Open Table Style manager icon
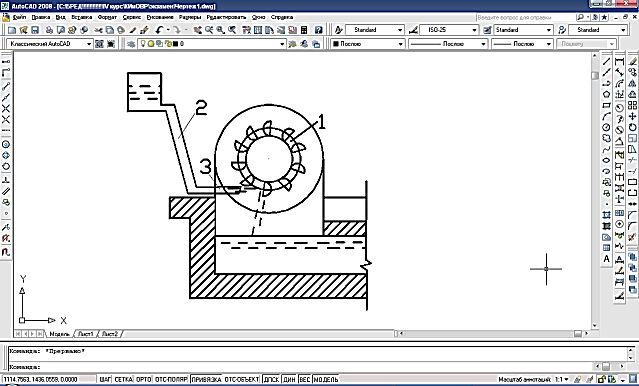The height and width of the screenshot is (386, 639). pyautogui.click(x=487, y=30)
